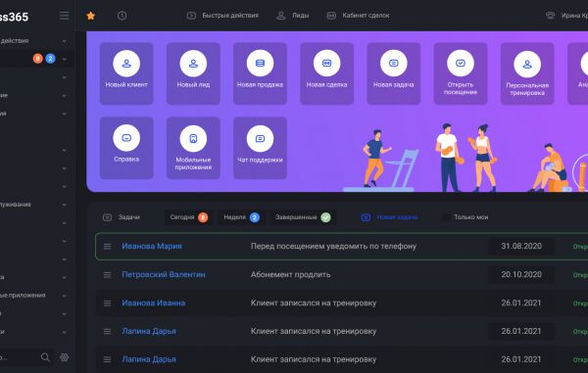This screenshot has height=373, width=588.
Task: Open Лиды in the top bar
Action: pos(292,16)
